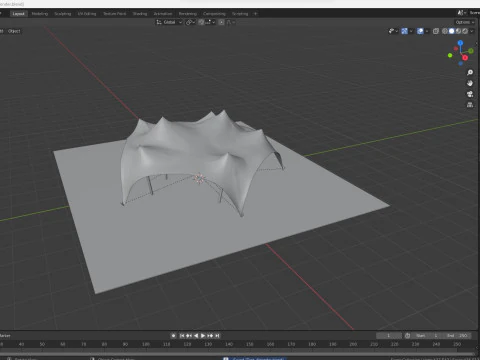Toggle snapping magnet icon
This screenshot has height=360, width=480.
click(x=201, y=22)
